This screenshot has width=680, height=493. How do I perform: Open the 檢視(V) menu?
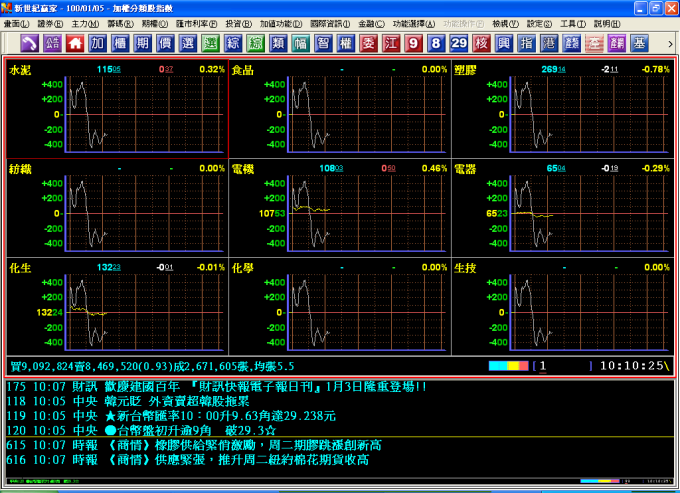point(505,24)
